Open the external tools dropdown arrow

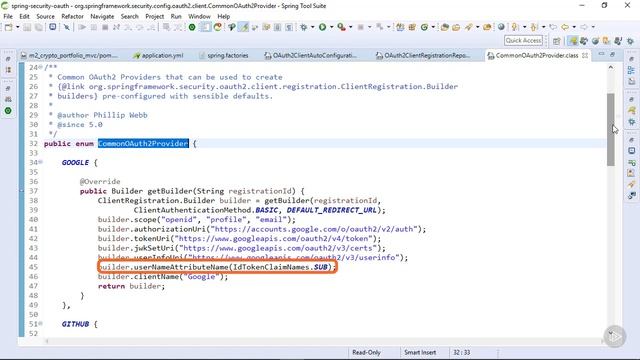[x=350, y=27]
